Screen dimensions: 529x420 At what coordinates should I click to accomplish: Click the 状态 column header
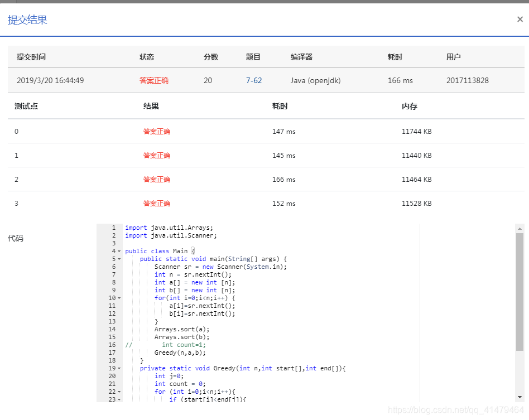tap(147, 57)
